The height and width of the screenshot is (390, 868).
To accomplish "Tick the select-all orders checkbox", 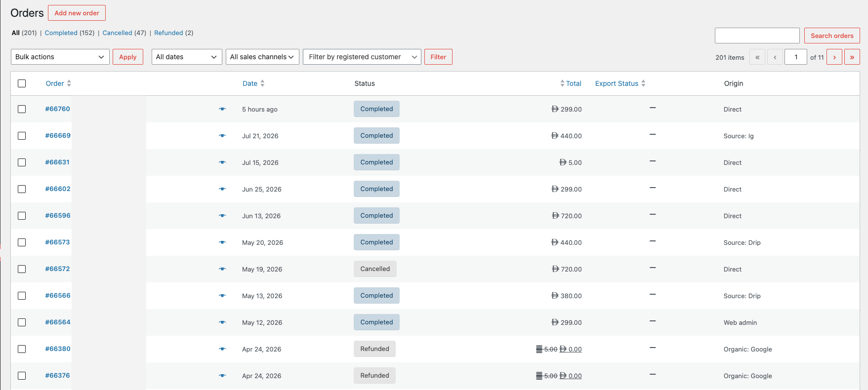I will point(22,83).
